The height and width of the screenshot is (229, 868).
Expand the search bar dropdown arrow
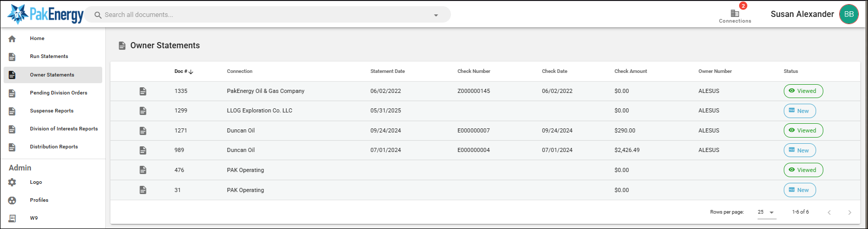(x=436, y=15)
